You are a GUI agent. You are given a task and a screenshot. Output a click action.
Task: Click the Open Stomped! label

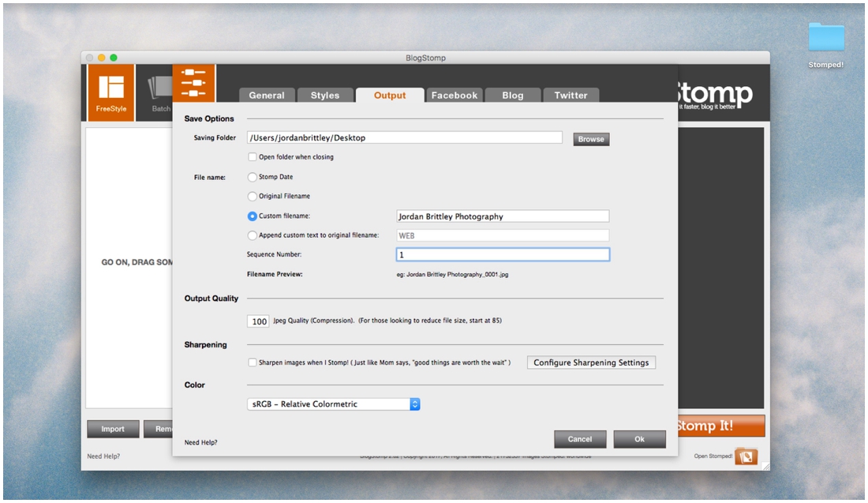pos(713,456)
